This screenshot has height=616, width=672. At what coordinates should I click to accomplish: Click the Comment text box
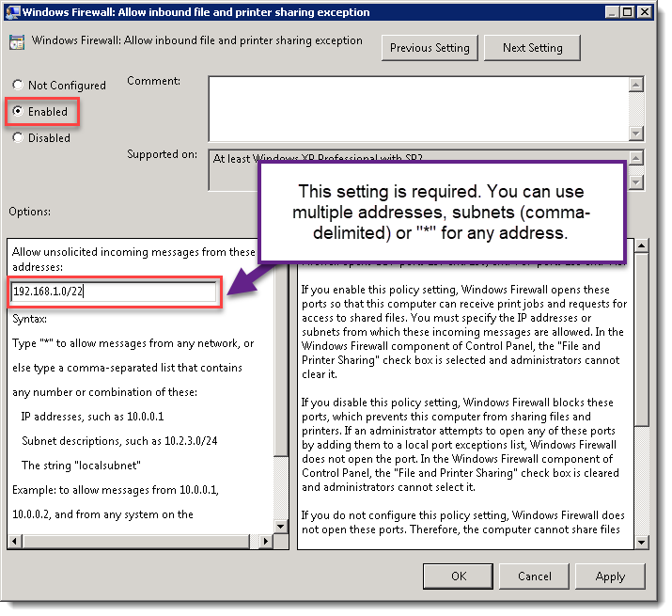[418, 109]
